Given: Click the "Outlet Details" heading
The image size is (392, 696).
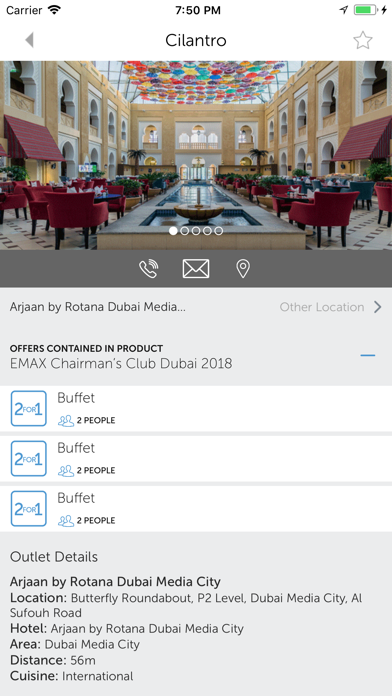Looking at the screenshot, I should pyautogui.click(x=54, y=557).
